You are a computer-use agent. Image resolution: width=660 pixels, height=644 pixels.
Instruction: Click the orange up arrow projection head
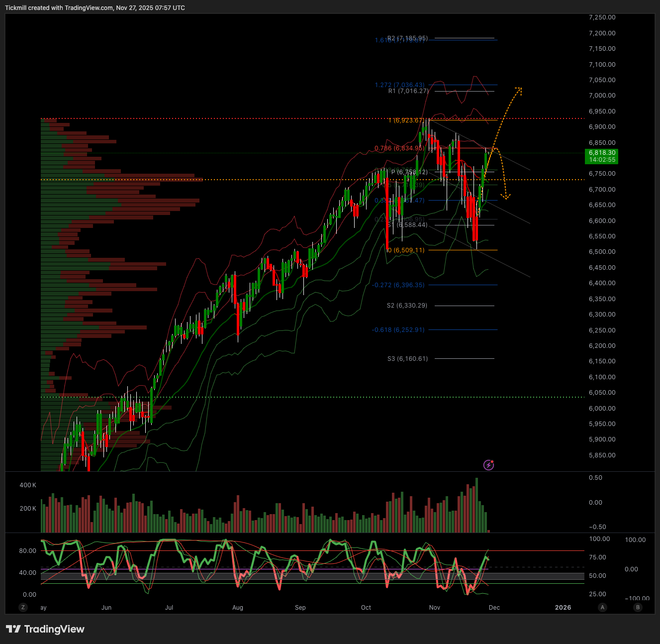(519, 90)
